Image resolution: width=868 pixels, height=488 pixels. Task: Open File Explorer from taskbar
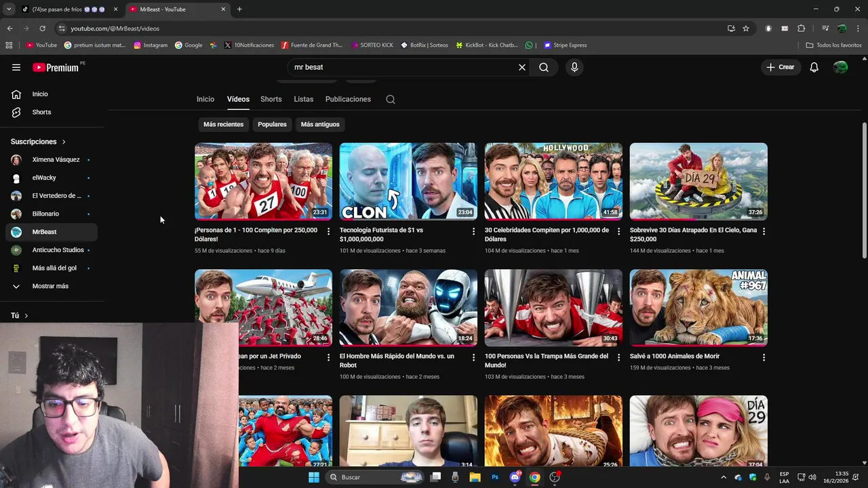[x=475, y=477]
